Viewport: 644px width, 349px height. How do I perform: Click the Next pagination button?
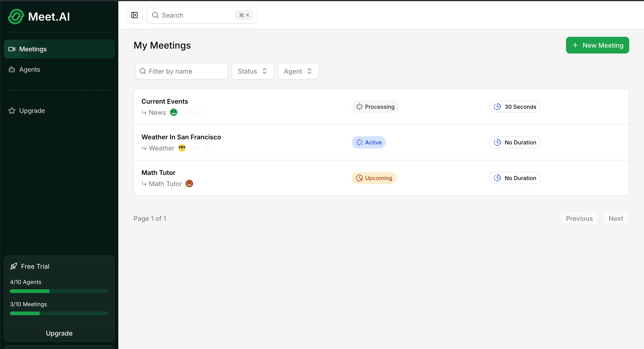coord(616,218)
